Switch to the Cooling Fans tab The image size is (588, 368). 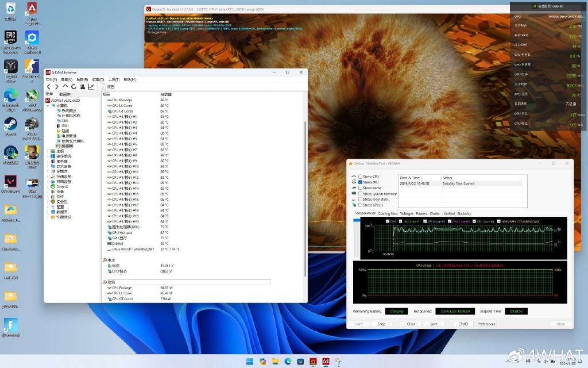pos(388,213)
